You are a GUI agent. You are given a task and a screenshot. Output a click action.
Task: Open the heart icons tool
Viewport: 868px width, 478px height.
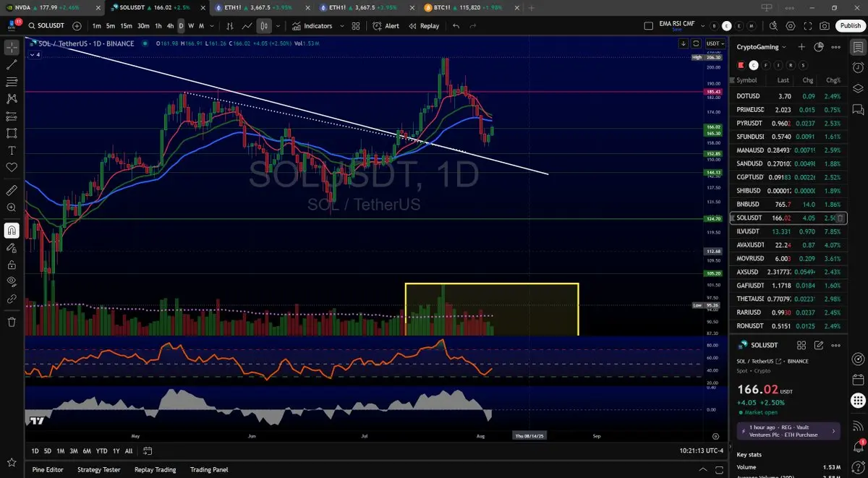[x=12, y=167]
